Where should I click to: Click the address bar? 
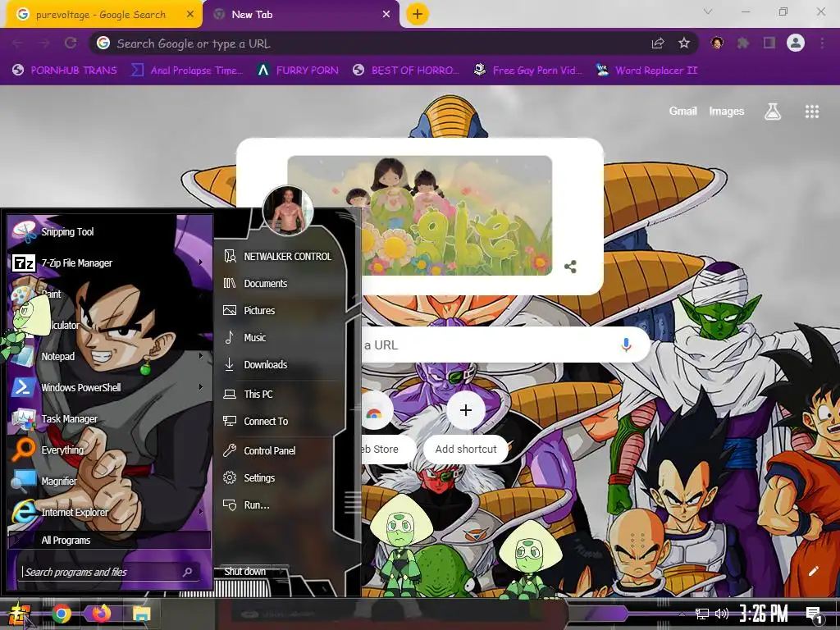370,43
